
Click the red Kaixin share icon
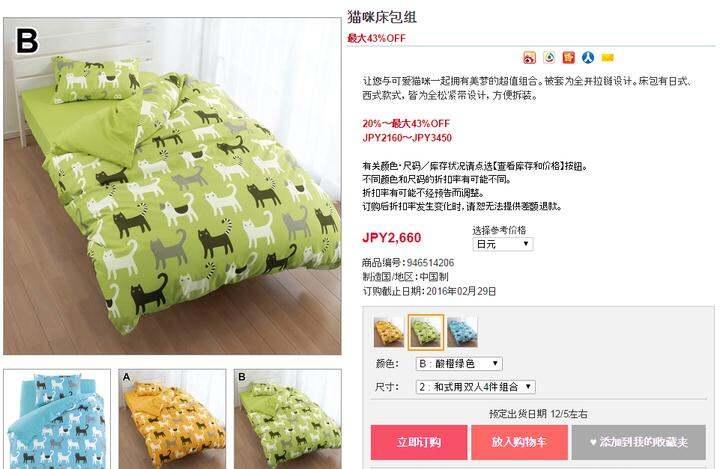[x=568, y=57]
